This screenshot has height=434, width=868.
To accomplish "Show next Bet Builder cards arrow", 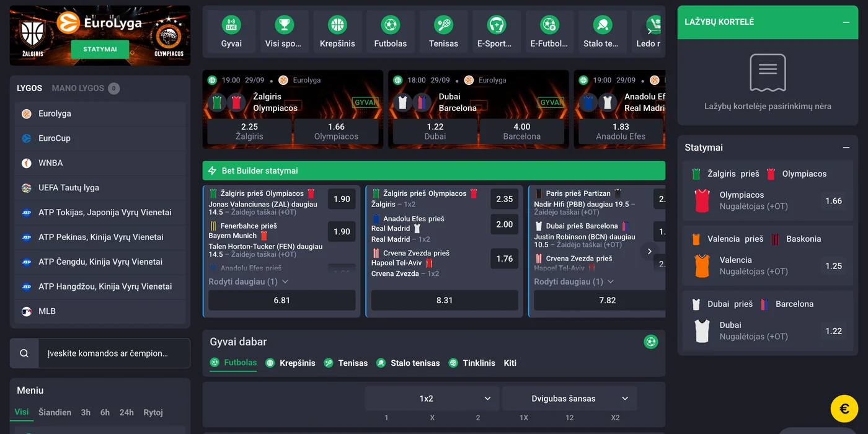I will (649, 251).
